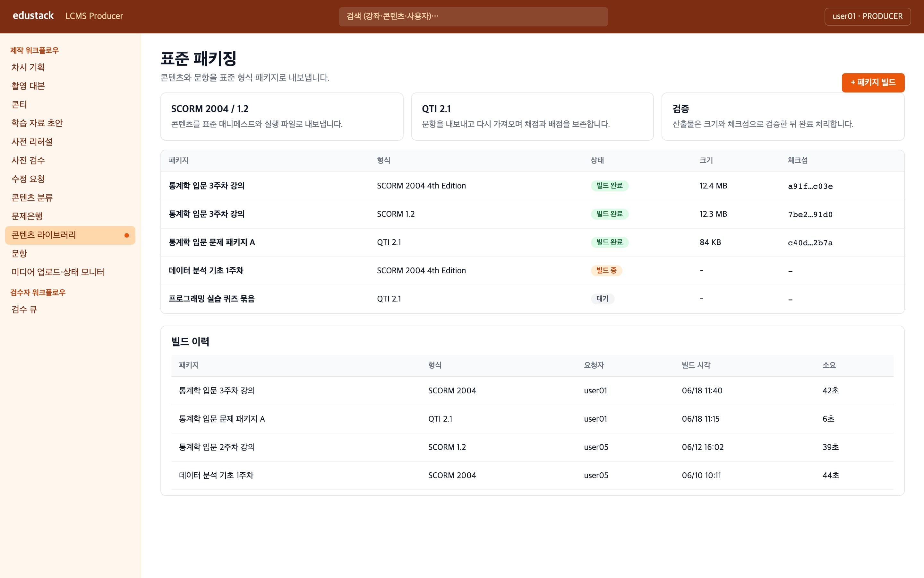The image size is (924, 578).
Task: Click the 체크섬 column header
Action: point(798,161)
